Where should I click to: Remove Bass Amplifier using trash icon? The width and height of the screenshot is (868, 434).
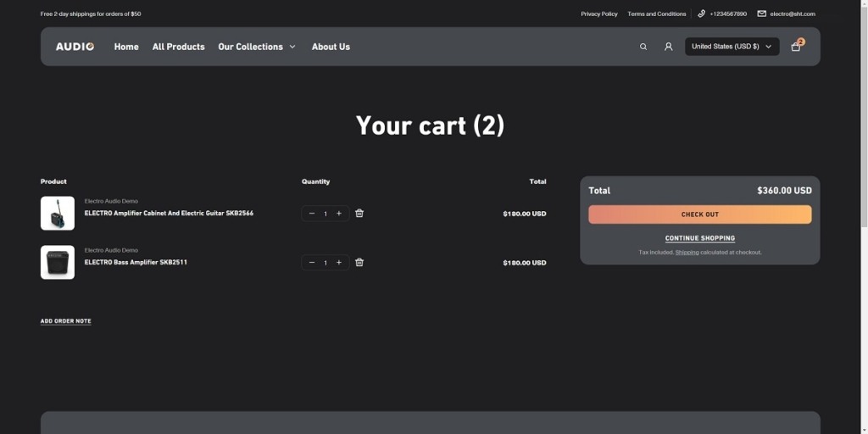pyautogui.click(x=359, y=263)
